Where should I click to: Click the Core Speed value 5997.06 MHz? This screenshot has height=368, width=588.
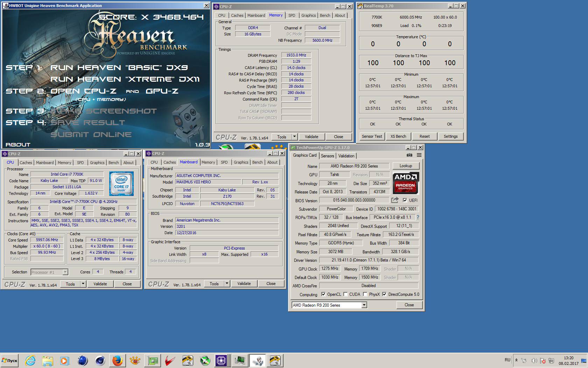[47, 240]
